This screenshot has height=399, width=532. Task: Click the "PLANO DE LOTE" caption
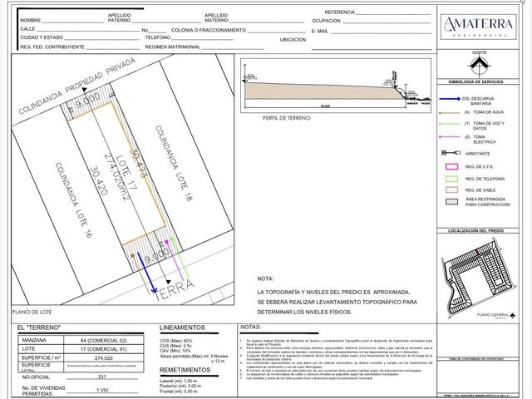pyautogui.click(x=32, y=312)
